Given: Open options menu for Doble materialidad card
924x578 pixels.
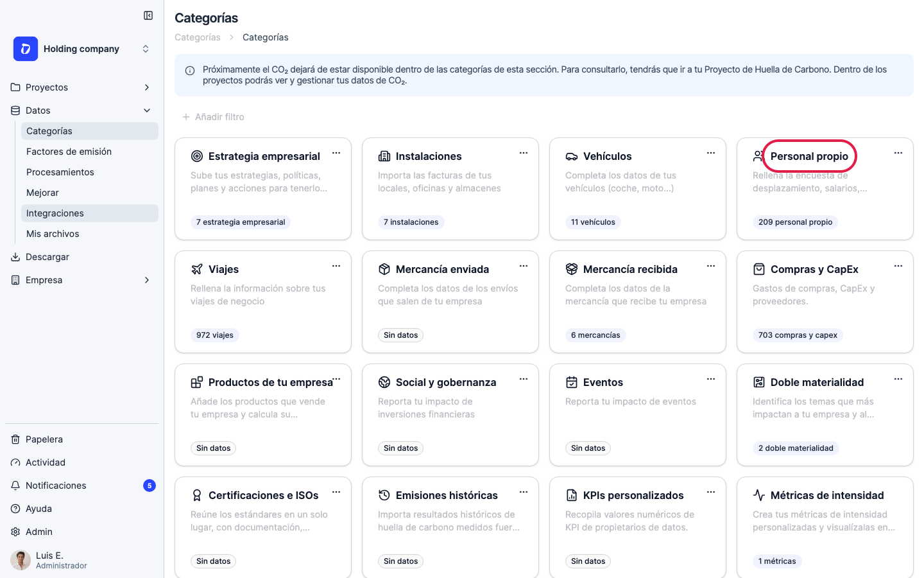Looking at the screenshot, I should (x=898, y=379).
